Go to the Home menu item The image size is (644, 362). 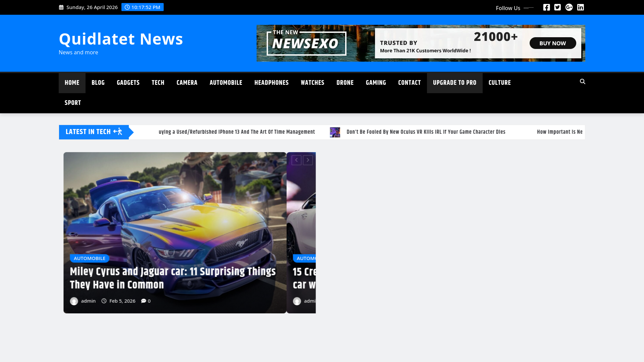72,83
